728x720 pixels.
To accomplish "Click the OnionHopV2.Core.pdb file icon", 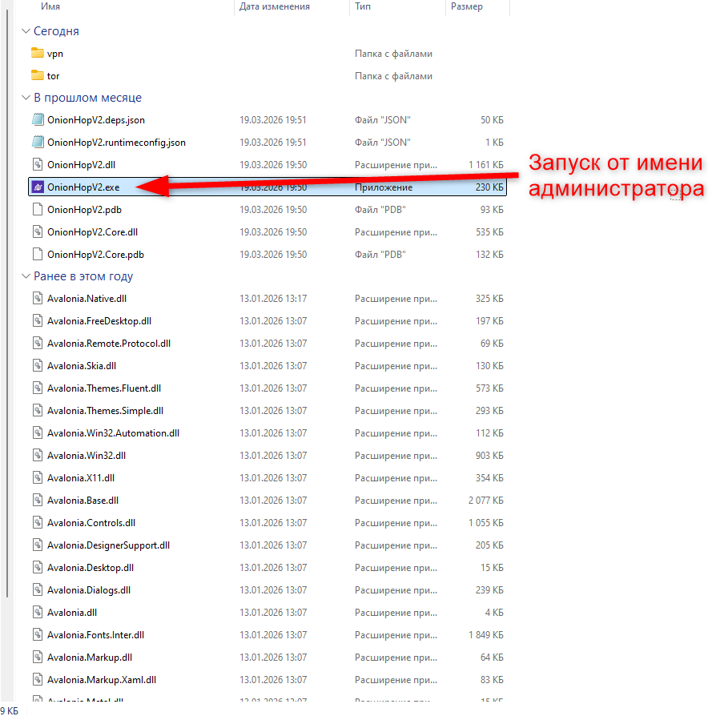I will [38, 255].
